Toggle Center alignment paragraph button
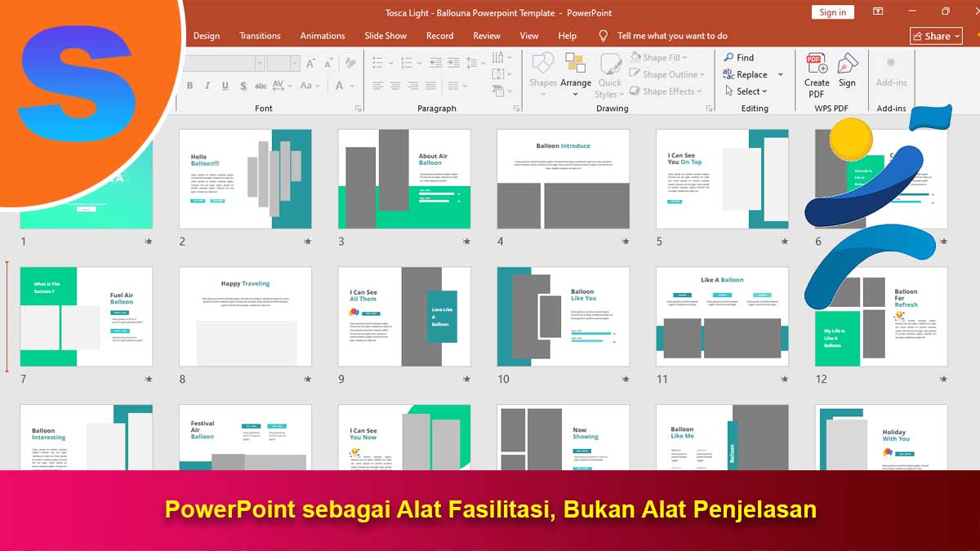Screen dimensions: 980x551 (395, 86)
